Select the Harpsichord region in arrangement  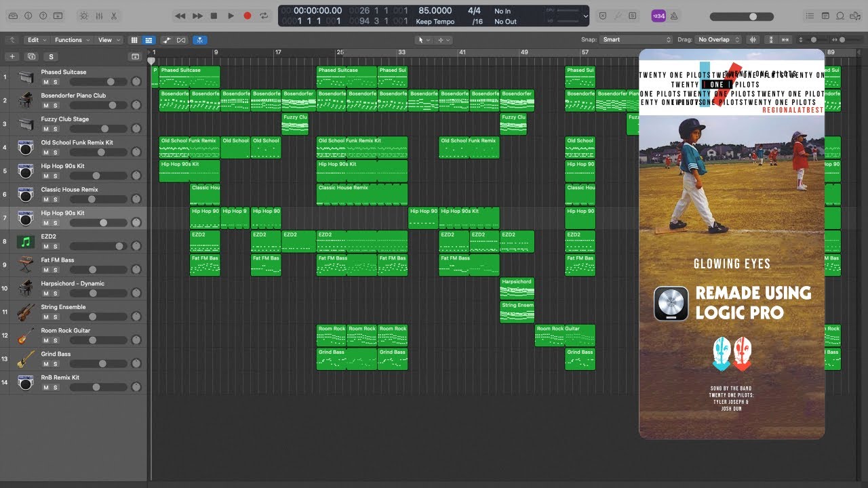coord(517,288)
